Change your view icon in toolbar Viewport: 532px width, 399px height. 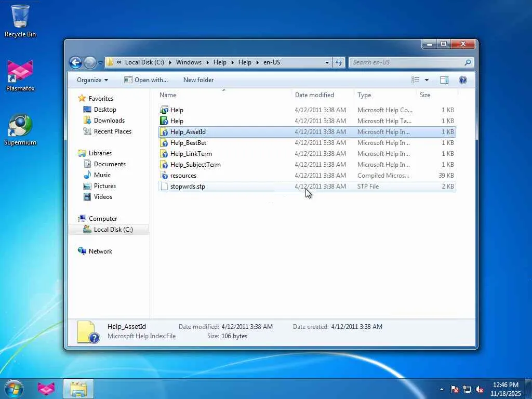click(415, 80)
